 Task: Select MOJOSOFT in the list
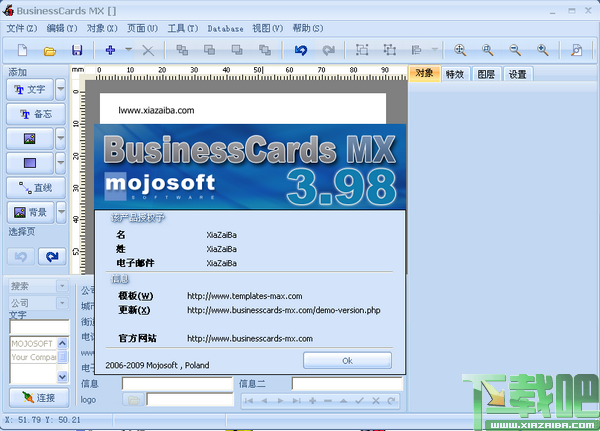click(34, 344)
